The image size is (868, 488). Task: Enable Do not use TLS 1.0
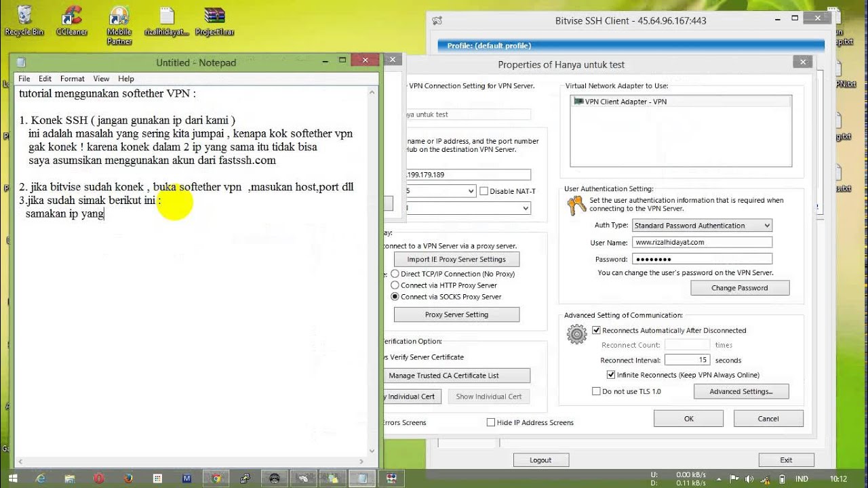tap(596, 392)
